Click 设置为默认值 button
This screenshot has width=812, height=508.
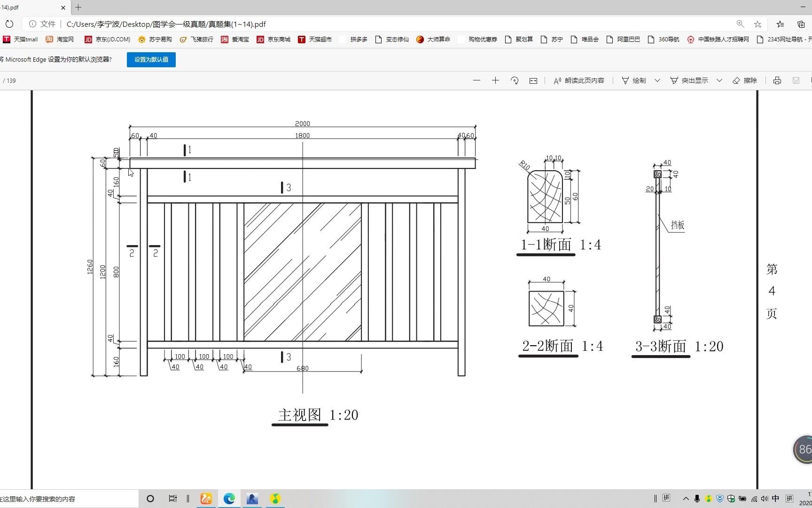[151, 60]
